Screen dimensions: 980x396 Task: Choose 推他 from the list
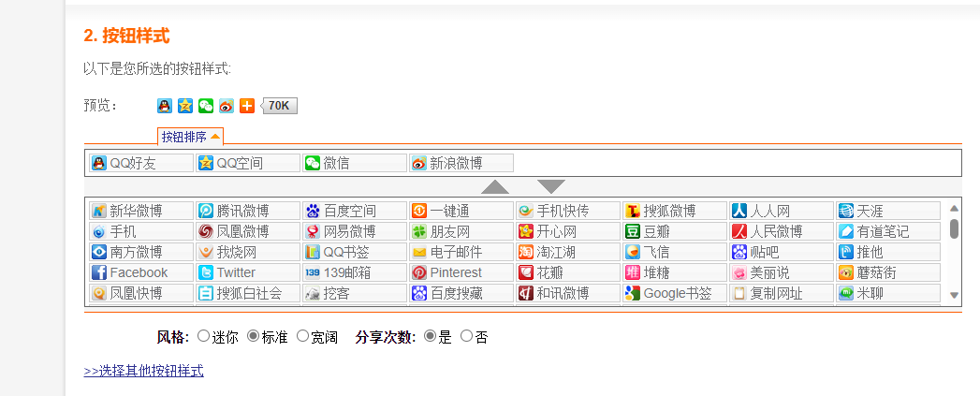888,252
